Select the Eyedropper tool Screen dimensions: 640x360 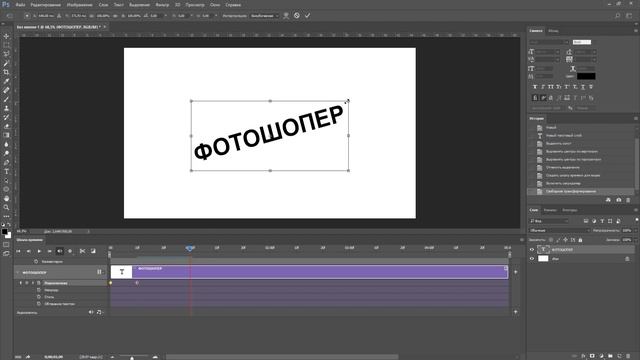coord(6,81)
